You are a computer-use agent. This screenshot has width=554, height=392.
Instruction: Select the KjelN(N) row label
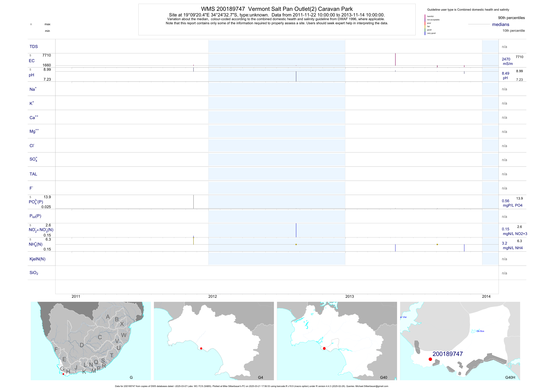pos(37,259)
